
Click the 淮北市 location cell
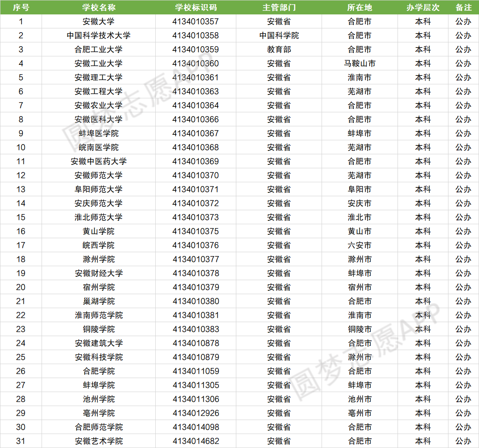(359, 217)
